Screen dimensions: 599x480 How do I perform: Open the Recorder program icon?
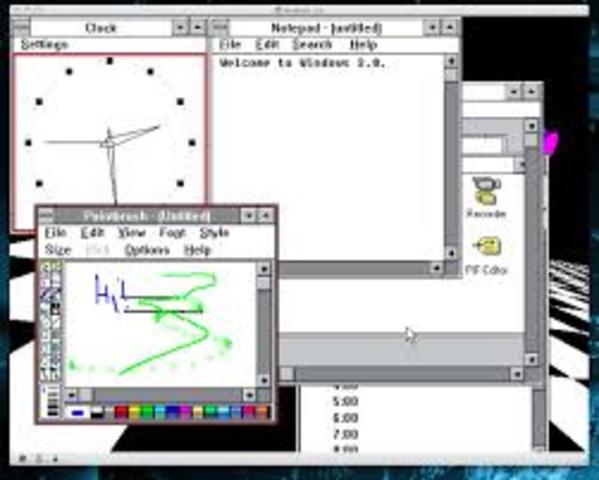[486, 197]
